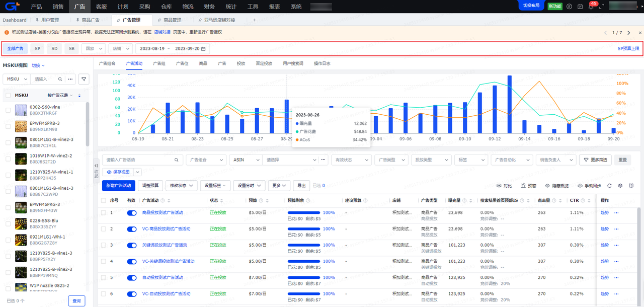This screenshot has height=307, width=644.
Task: Expand the 设置标签 dropdown button
Action: (x=215, y=186)
